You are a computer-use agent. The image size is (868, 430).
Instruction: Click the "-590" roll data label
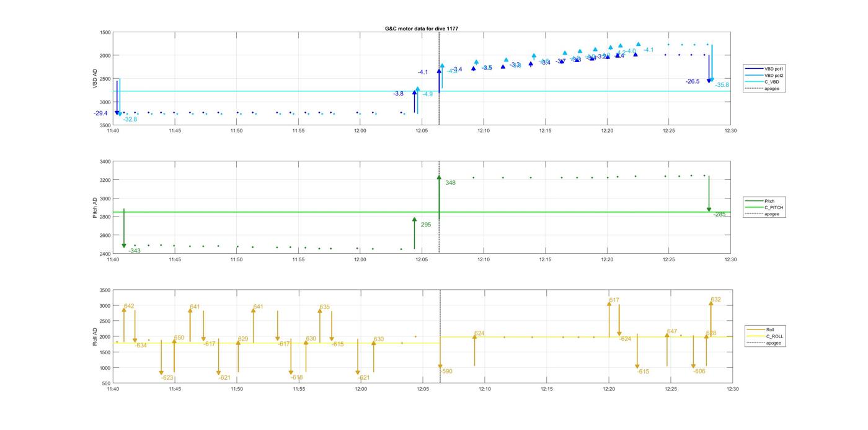pos(446,371)
